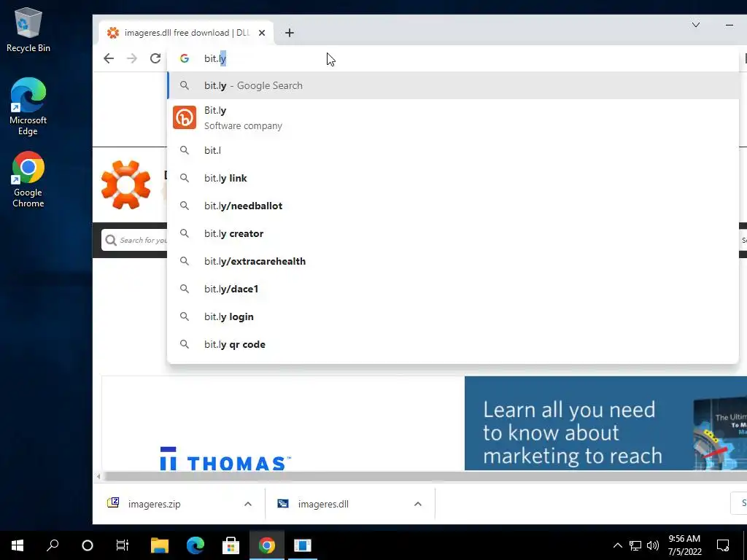This screenshot has width=747, height=560.
Task: Click the site's 'Search for your' input field
Action: (x=134, y=240)
